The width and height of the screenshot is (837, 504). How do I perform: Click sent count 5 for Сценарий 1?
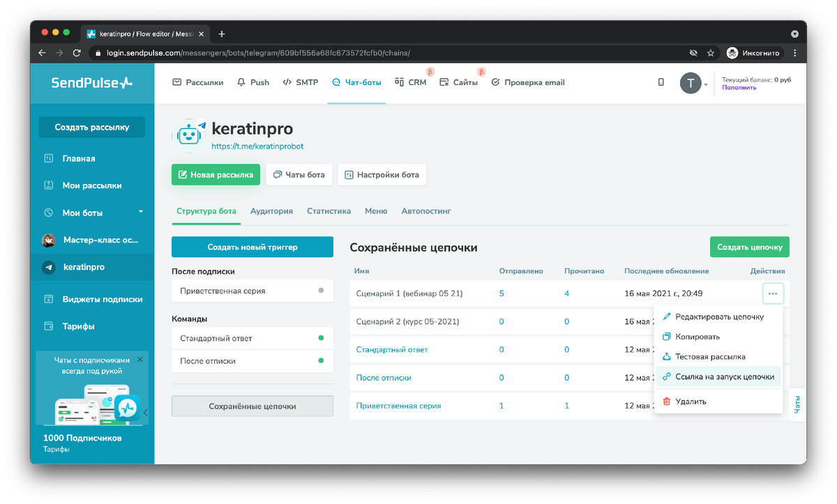(x=502, y=293)
